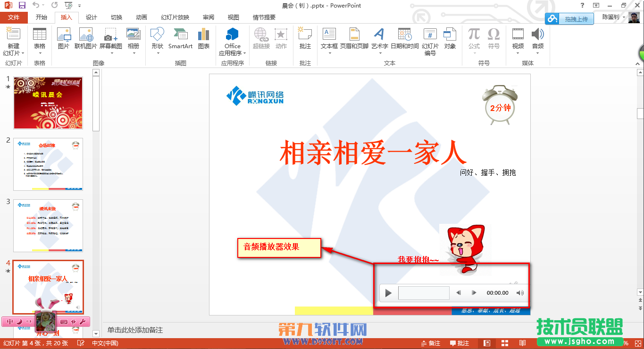Select slide 2 thumbnail in panel
The height and width of the screenshot is (349, 644).
click(48, 164)
